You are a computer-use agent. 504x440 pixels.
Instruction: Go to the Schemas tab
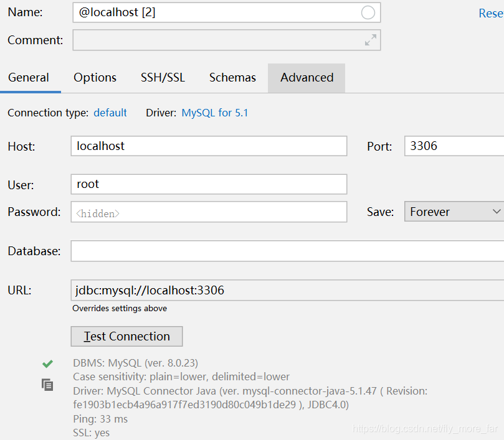coord(232,78)
